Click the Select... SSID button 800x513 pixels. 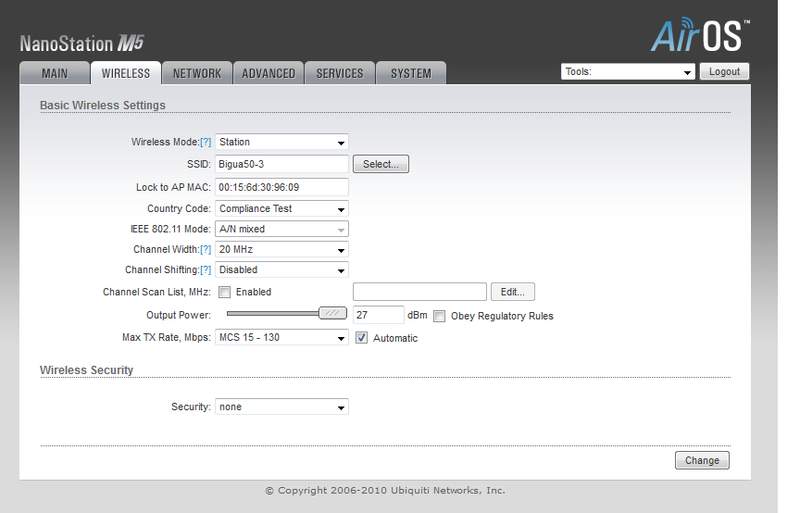click(381, 164)
